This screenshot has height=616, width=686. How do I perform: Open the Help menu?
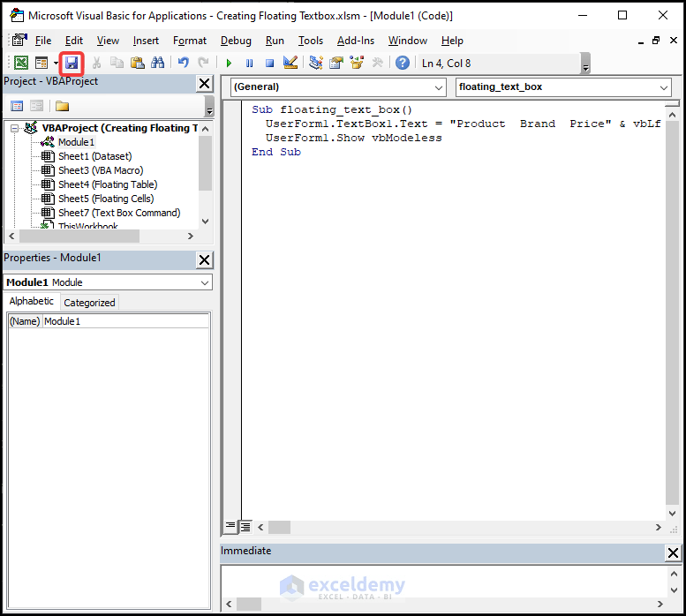coord(452,41)
